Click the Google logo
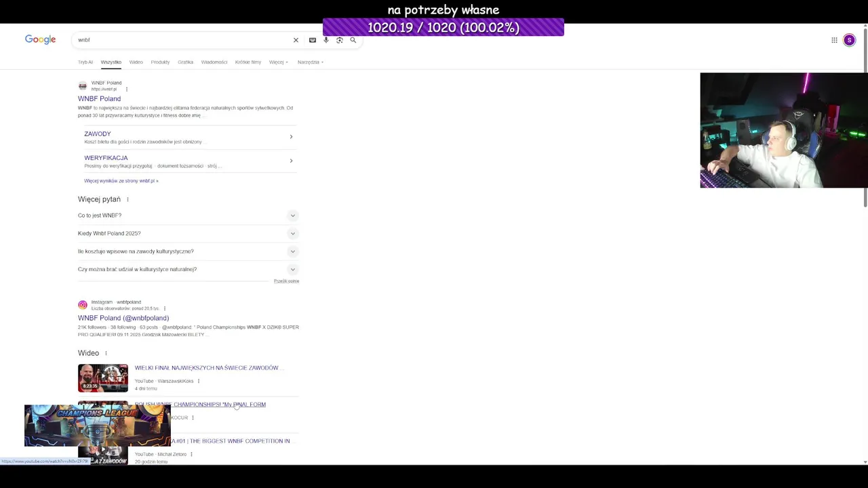This screenshot has width=868, height=488. 40,39
